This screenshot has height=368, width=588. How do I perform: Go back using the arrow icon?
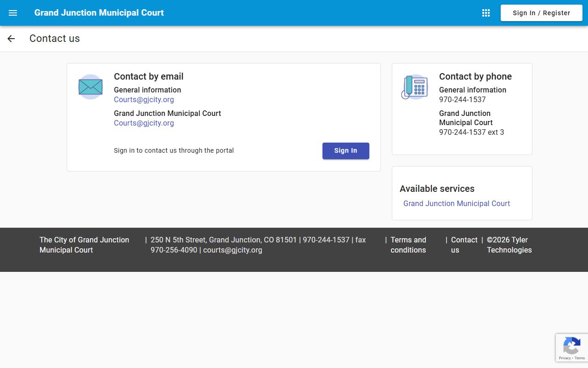11,39
